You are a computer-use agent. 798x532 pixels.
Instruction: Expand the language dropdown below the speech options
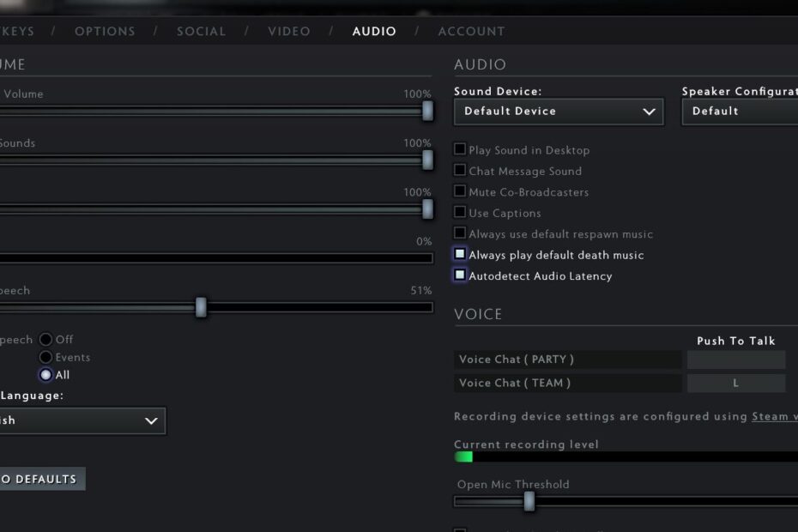point(82,420)
